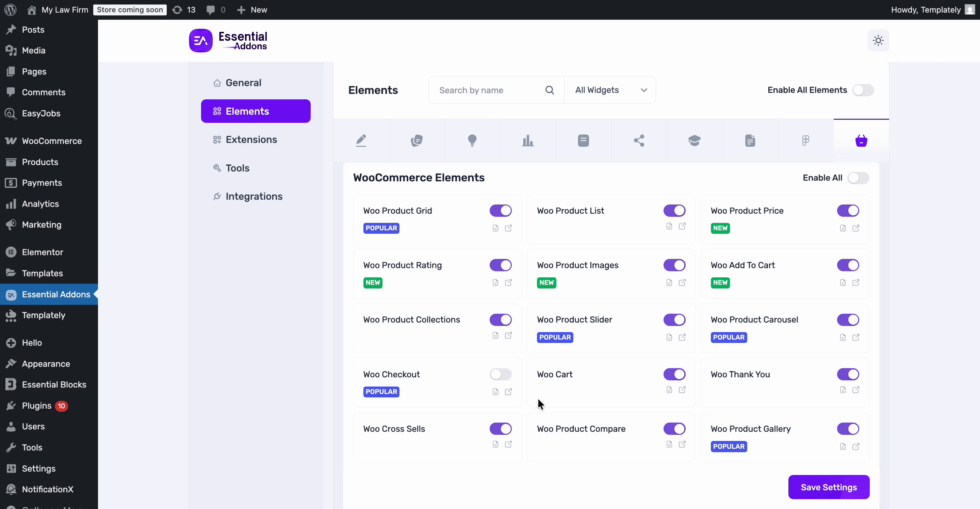980x509 pixels.
Task: Open the creative elements category filter
Action: 416,141
